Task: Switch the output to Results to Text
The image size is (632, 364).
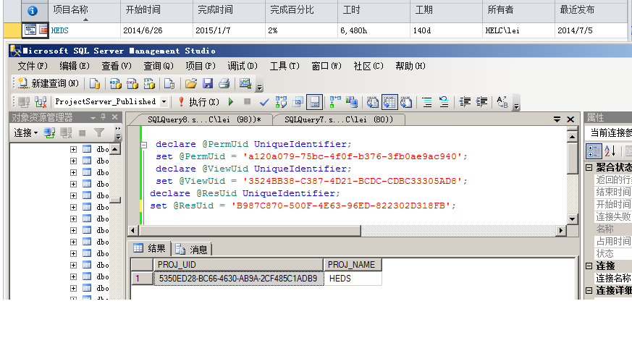Action: point(372,102)
